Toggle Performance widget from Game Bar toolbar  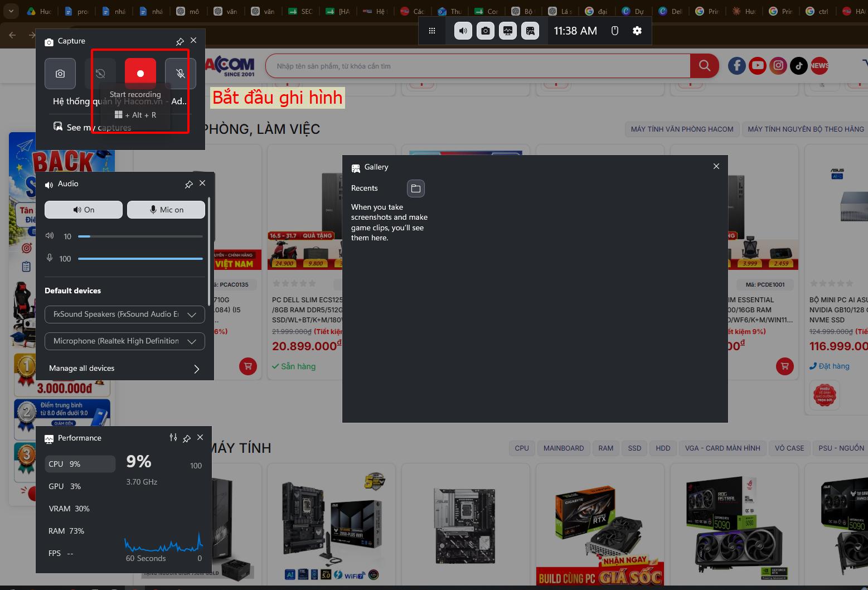508,31
